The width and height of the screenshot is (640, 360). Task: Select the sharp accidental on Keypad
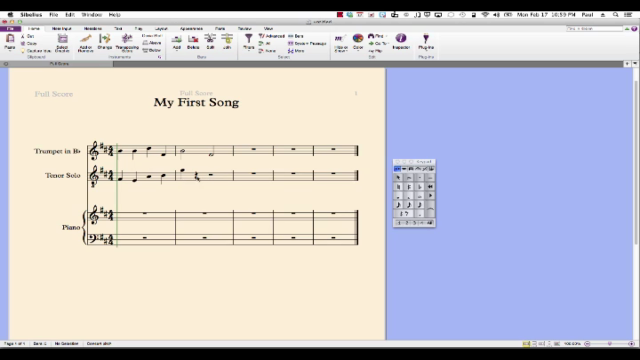tap(409, 187)
